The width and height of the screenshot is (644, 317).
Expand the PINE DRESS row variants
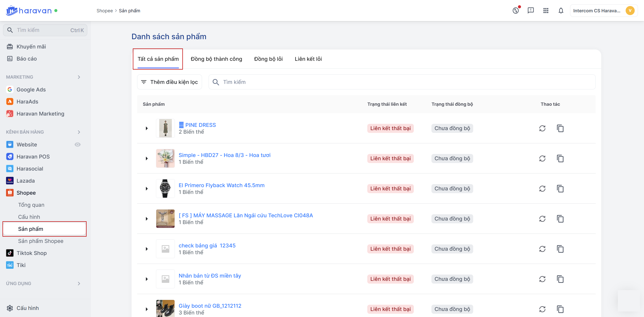147,128
